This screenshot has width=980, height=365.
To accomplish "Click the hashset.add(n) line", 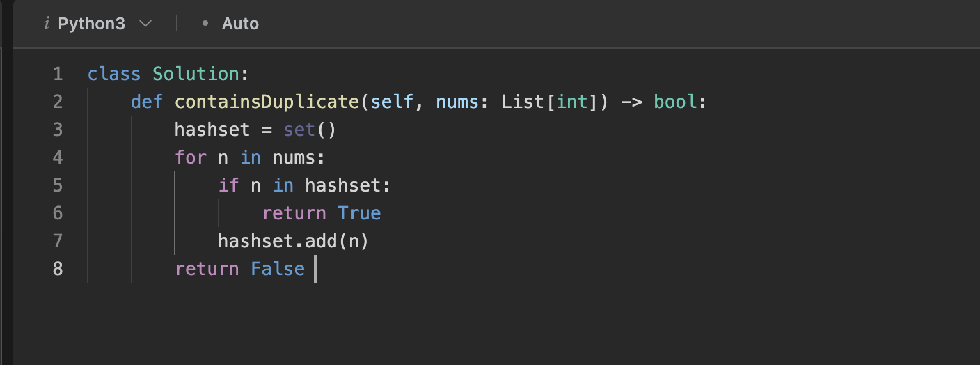I will point(293,241).
